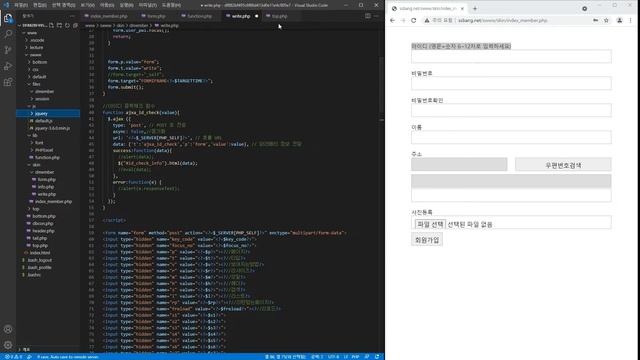640x360 pixels.
Task: Click New File icon in explorer header
Action: (51, 25)
